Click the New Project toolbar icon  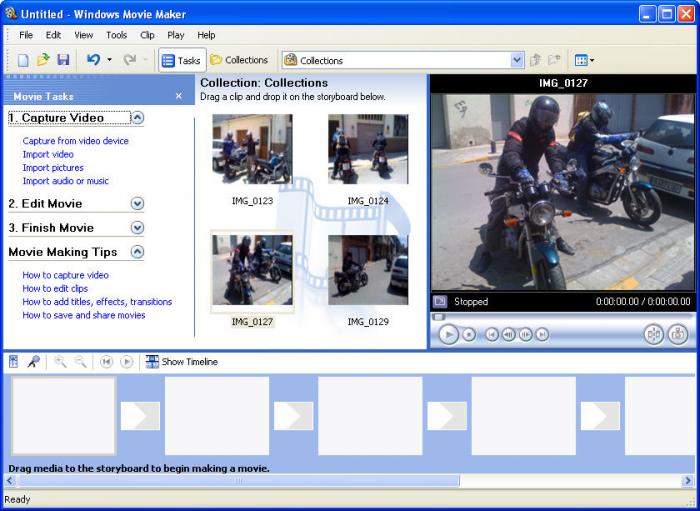[23, 60]
